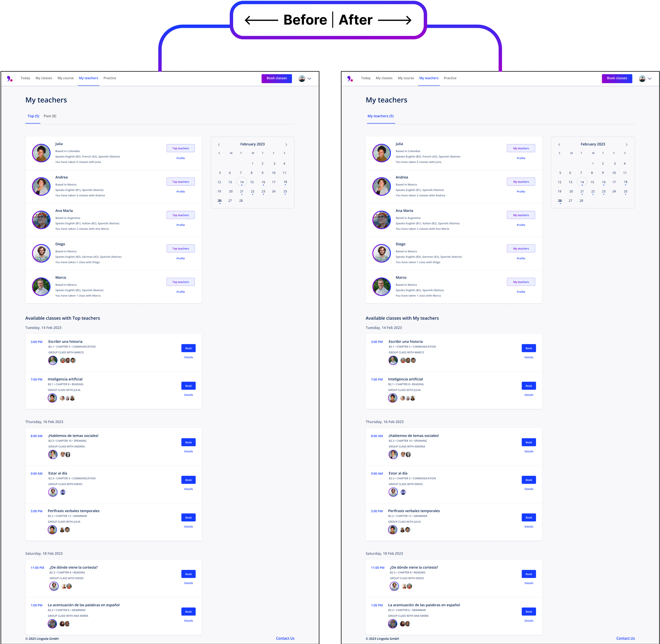
Task: Click Andrea's profile picture icon
Action: 40,186
